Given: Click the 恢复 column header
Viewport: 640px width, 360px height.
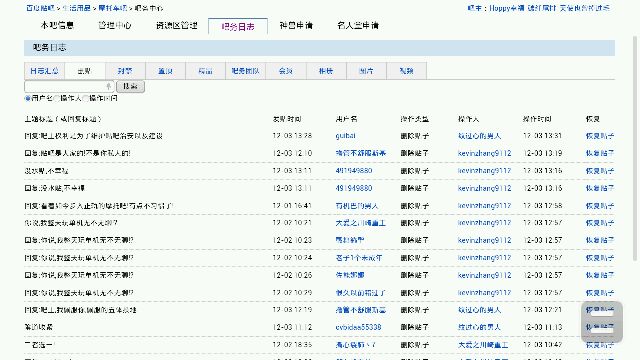Looking at the screenshot, I should pyautogui.click(x=593, y=119).
